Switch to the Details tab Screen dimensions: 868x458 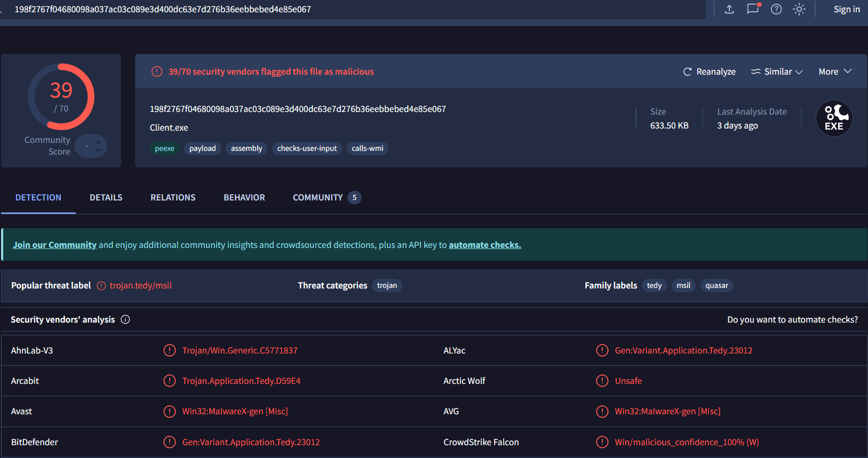click(x=106, y=197)
